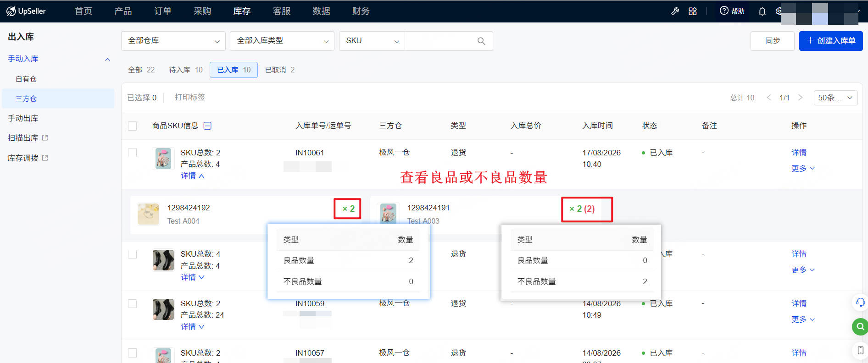Open external link icon beside 扫描出库
This screenshot has width=868, height=363.
45,137
